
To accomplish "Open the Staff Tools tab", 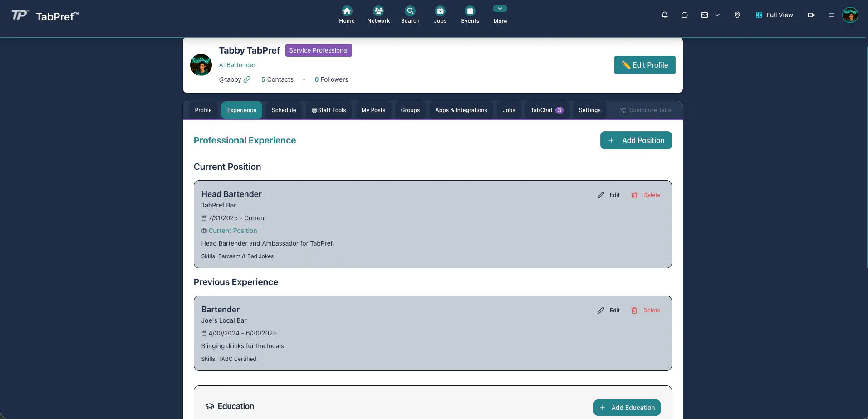I will [329, 110].
